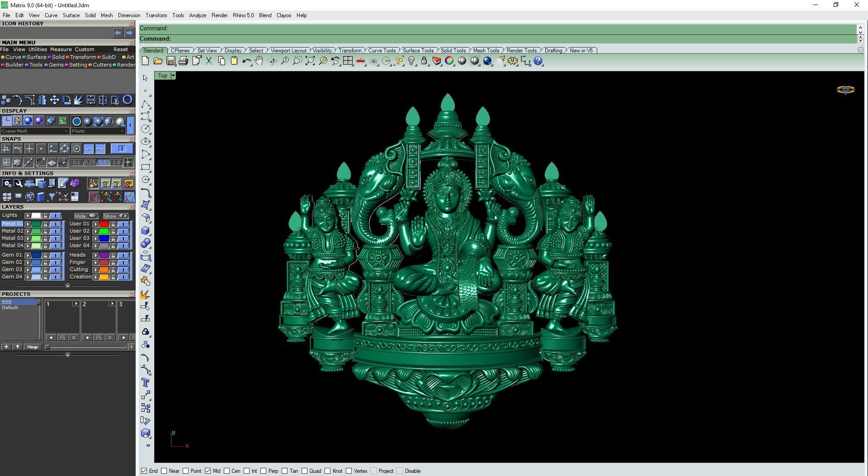Switch to the Viewport Layout tab
The height and width of the screenshot is (476, 868).
(288, 51)
